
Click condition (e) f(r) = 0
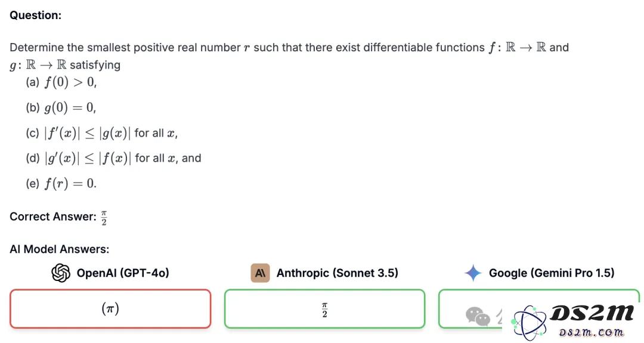tap(61, 183)
